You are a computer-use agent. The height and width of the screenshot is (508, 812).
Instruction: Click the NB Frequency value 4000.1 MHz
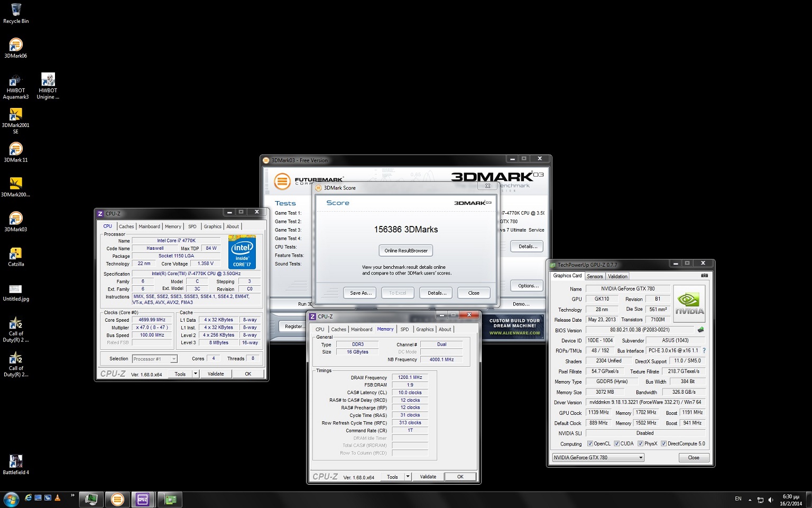coord(441,359)
